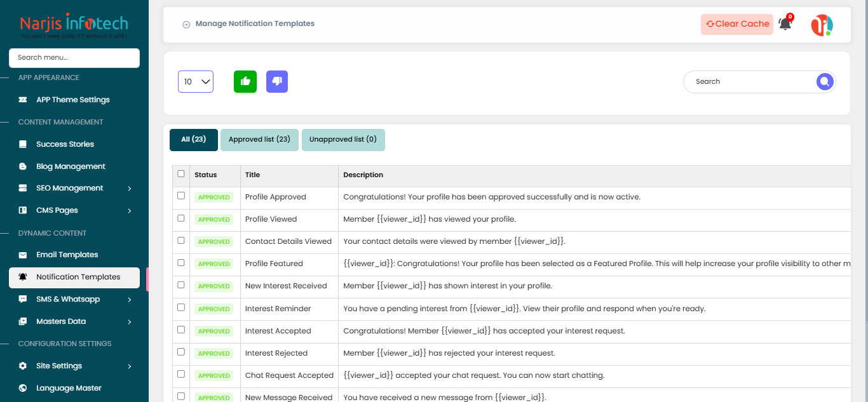
Task: Click the Contact Details Viewed title cell
Action: click(288, 241)
